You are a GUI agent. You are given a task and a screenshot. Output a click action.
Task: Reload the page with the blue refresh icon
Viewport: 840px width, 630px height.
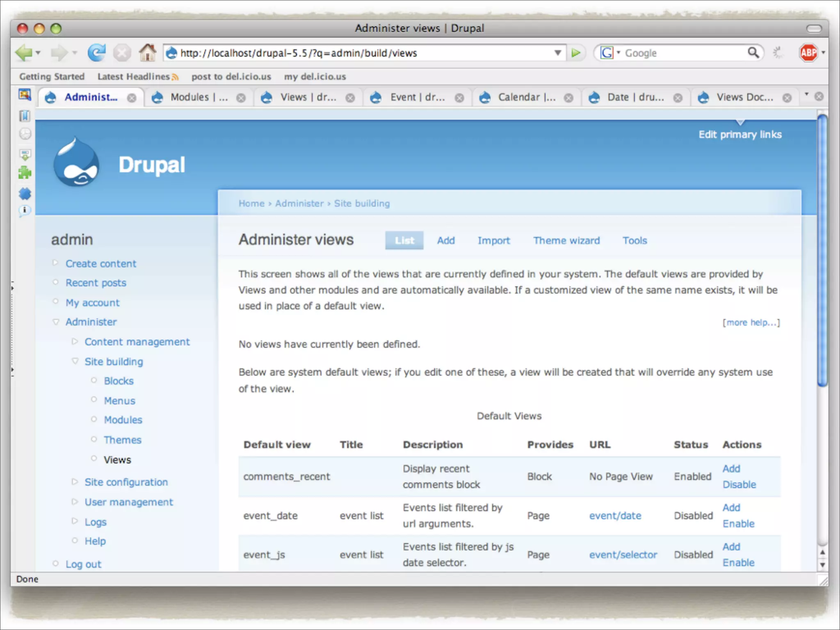(97, 52)
